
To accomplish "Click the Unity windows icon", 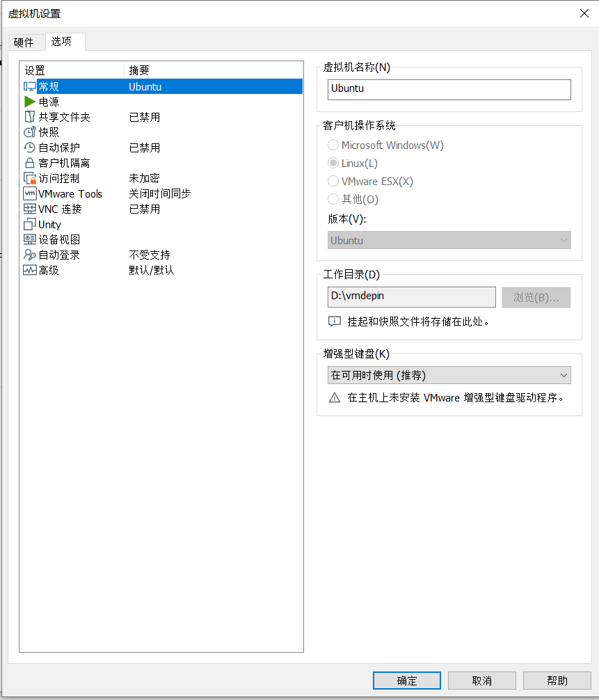I will (x=29, y=224).
